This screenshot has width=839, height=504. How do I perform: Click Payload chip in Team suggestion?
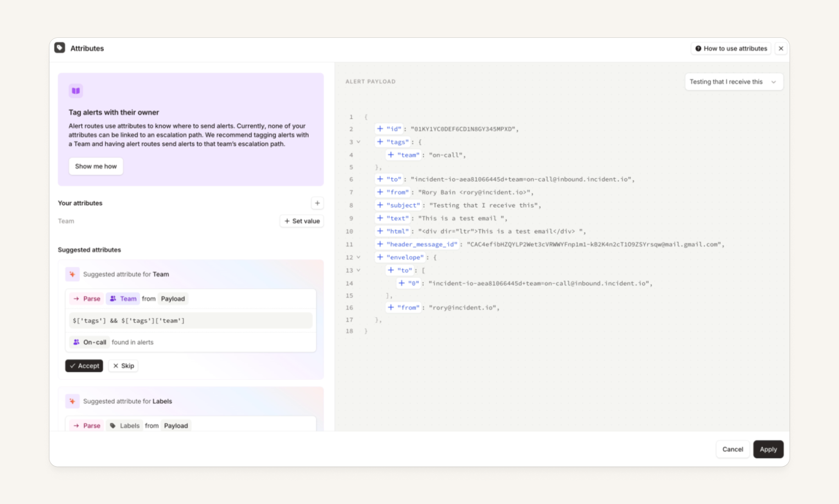(x=173, y=299)
